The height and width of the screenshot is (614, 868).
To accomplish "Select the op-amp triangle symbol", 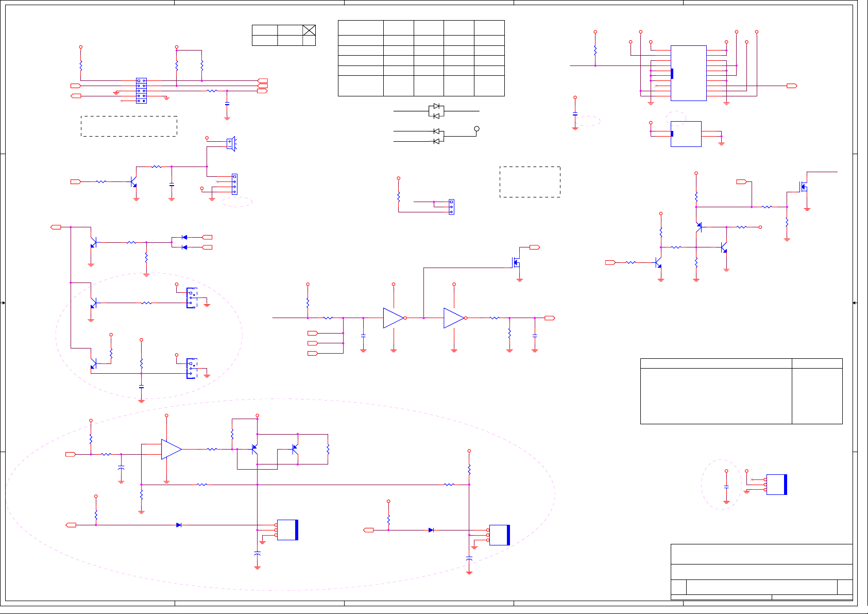I will (x=172, y=450).
